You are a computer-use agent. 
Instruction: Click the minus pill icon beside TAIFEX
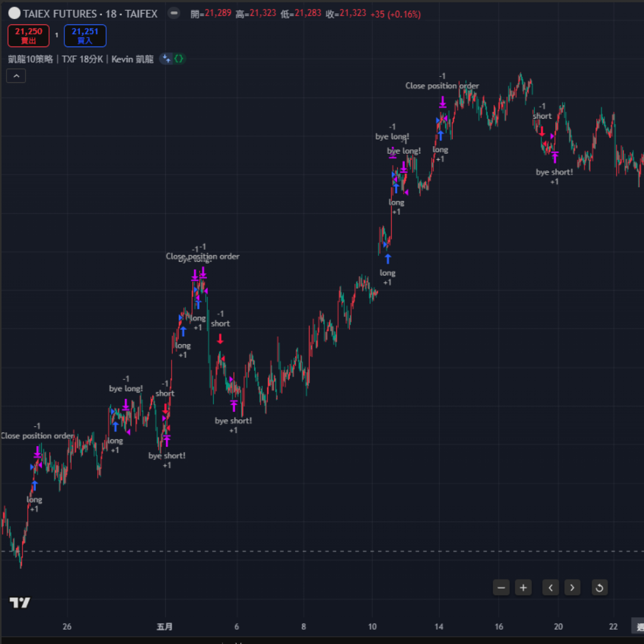(x=174, y=13)
